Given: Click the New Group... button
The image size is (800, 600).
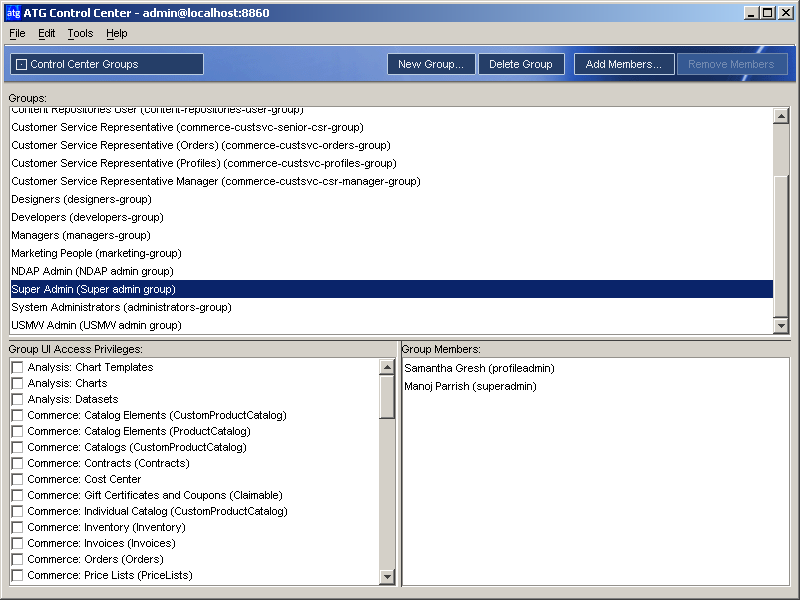Looking at the screenshot, I should point(431,64).
